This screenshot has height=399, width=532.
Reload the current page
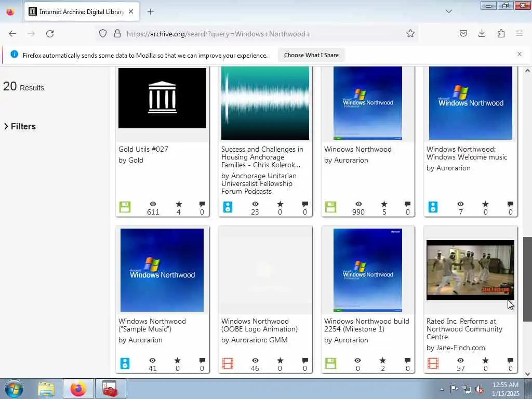50,34
